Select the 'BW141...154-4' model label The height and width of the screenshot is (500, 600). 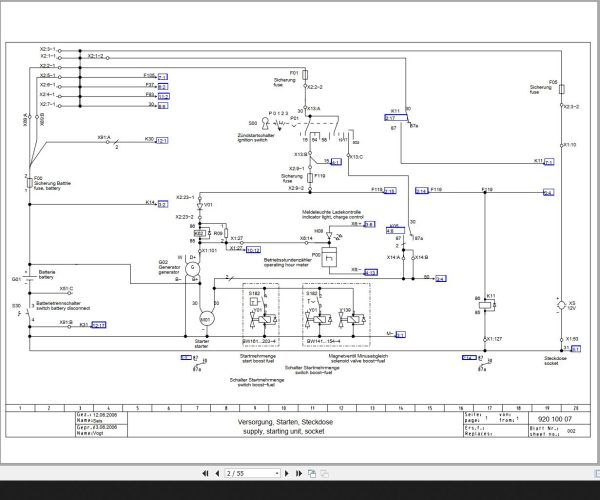(323, 341)
